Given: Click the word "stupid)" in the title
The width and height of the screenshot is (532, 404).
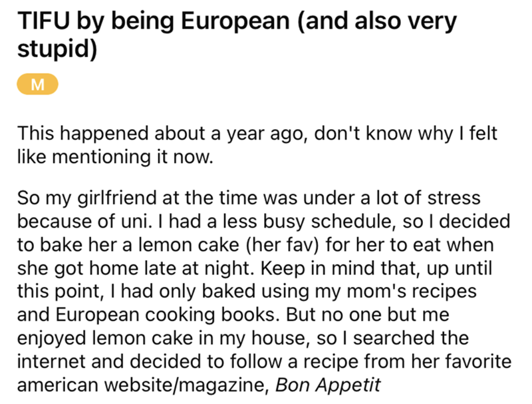Looking at the screenshot, I should coord(57,50).
